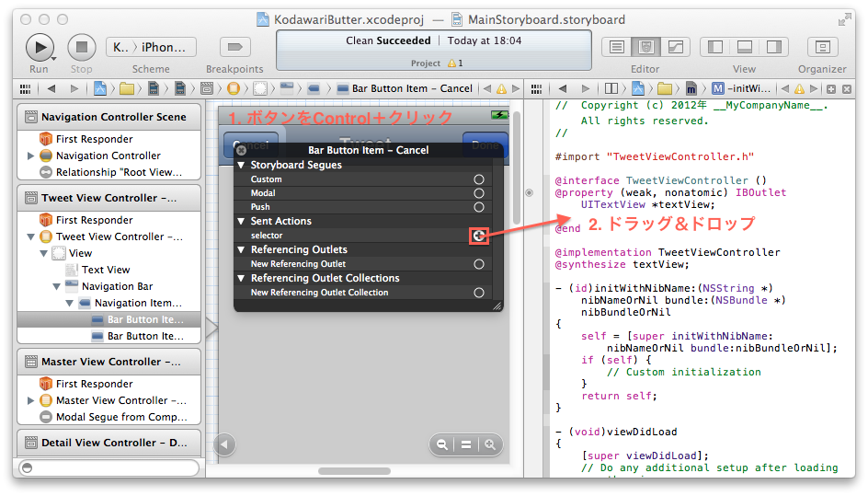Viewport: 868px width, 496px height.
Task: Switch to Assistant editor
Action: [645, 47]
